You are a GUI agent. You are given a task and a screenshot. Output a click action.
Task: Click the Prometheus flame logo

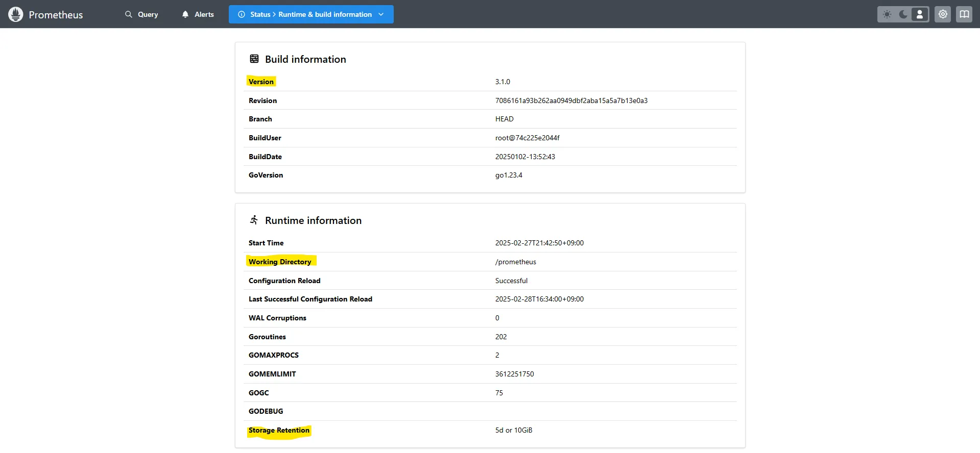click(16, 14)
